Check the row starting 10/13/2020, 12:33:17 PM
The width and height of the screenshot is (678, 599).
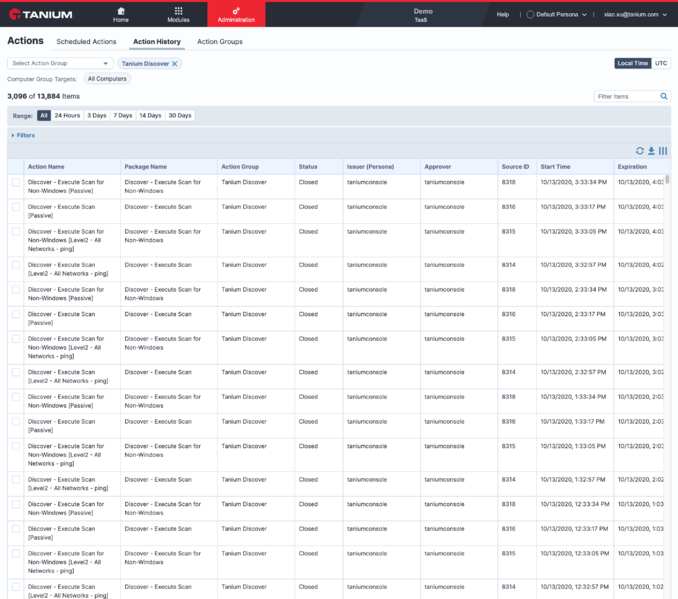point(16,529)
